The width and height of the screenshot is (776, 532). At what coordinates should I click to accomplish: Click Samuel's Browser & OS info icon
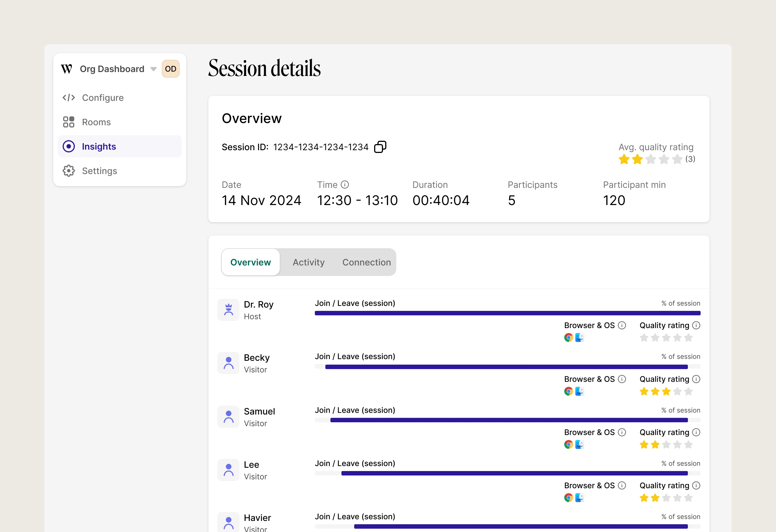pos(622,432)
